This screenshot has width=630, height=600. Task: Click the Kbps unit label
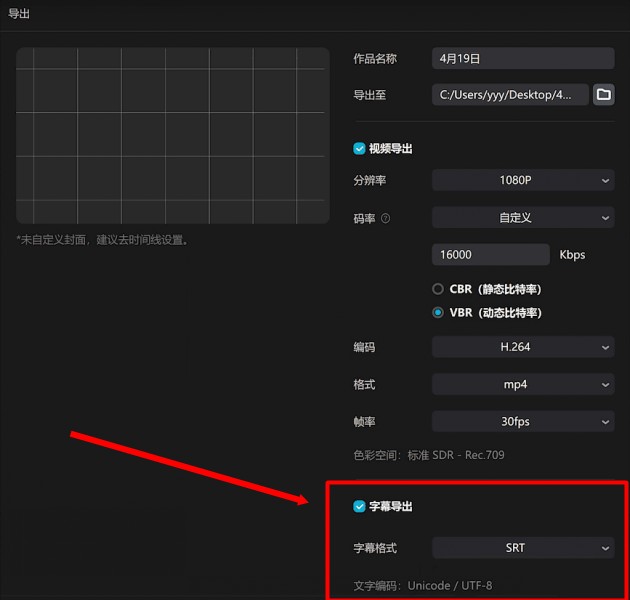point(572,255)
